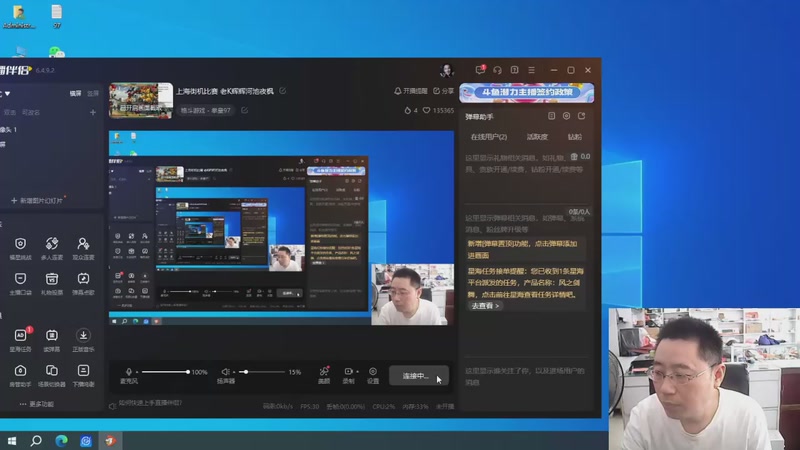Screen dimensions: 800x450
Task: Open 更多功能 more features
Action: [37, 404]
